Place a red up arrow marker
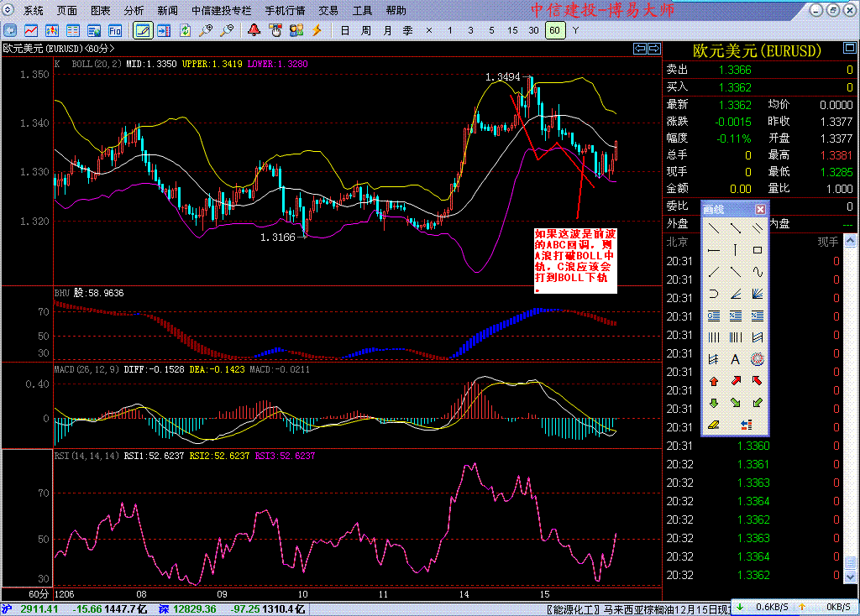Image resolution: width=860 pixels, height=616 pixels. [x=714, y=381]
